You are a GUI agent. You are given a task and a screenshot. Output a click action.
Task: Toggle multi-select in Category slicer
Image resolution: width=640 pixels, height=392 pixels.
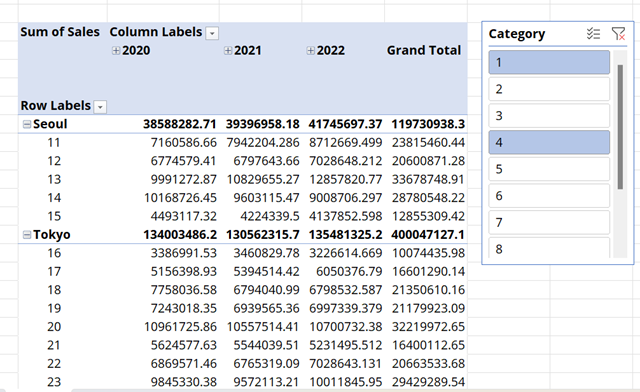pos(593,33)
